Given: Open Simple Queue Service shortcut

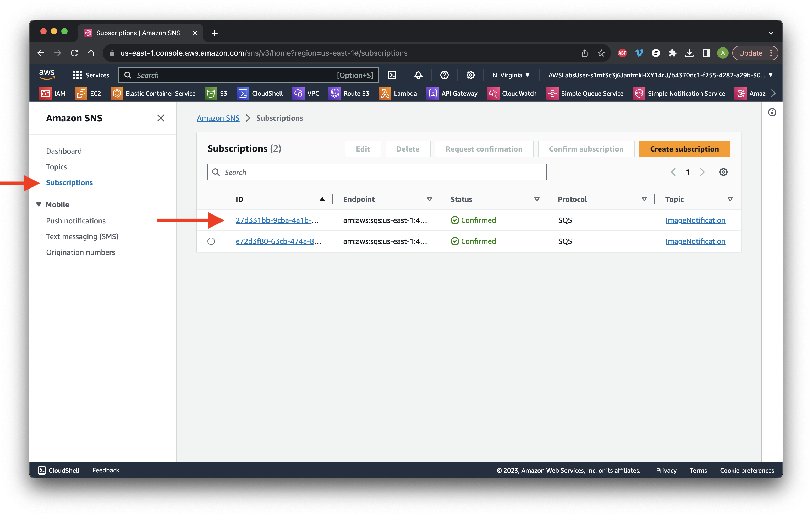Looking at the screenshot, I should point(585,94).
